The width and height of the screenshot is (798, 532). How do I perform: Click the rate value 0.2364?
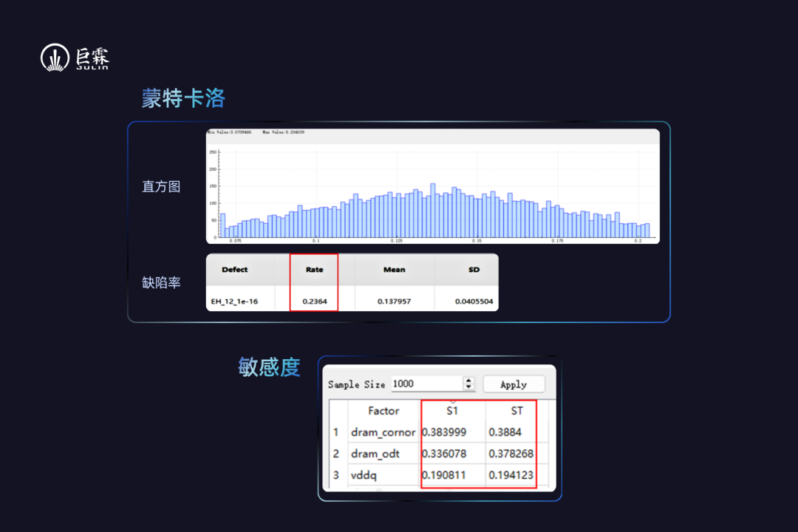[315, 301]
